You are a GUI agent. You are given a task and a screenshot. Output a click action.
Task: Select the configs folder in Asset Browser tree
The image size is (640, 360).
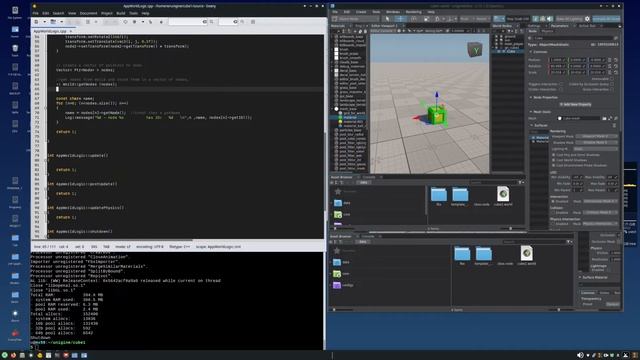343,285
